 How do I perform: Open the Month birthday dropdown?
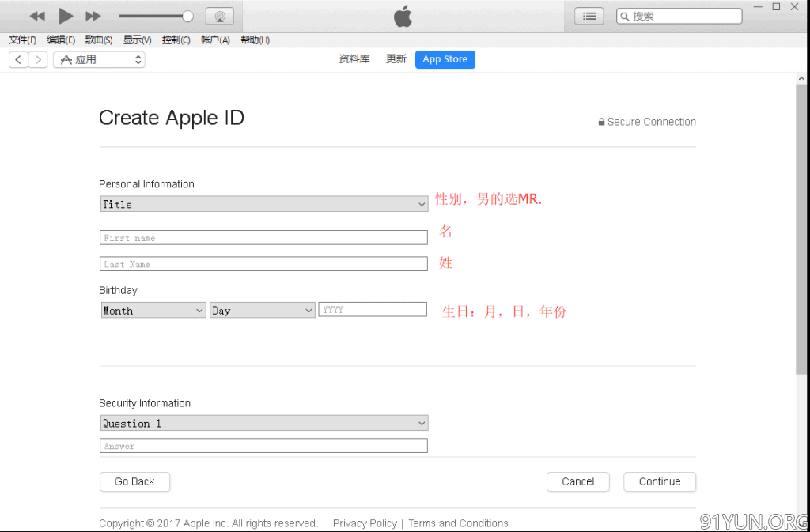pos(153,310)
